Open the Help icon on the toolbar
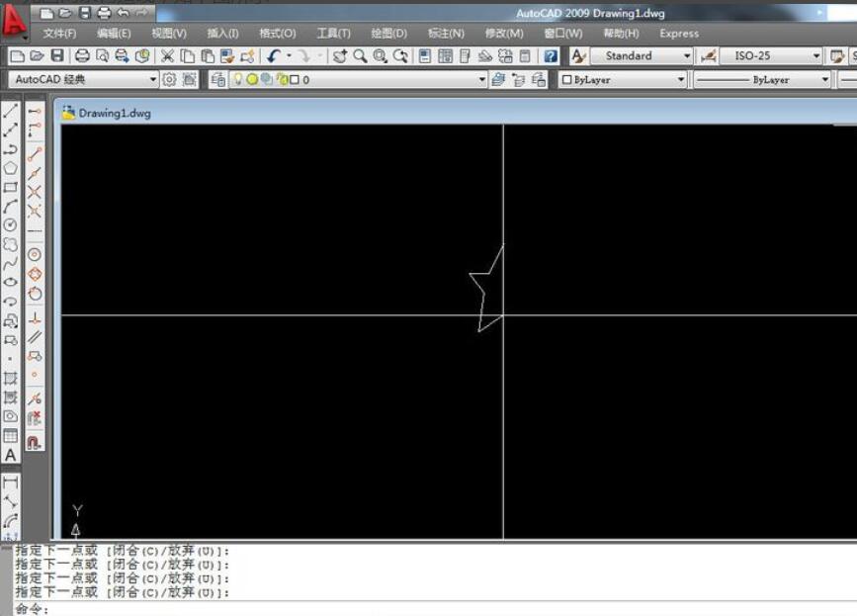 point(549,57)
